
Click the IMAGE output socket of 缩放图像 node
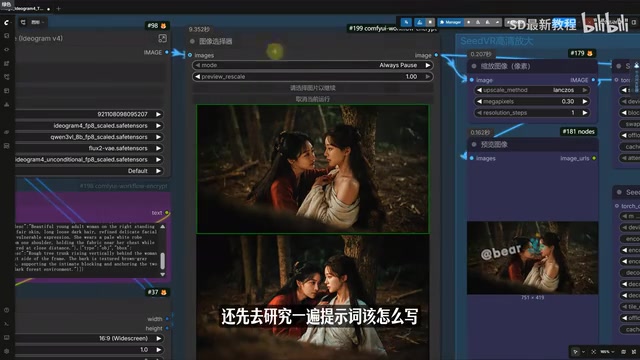pyautogui.click(x=593, y=80)
